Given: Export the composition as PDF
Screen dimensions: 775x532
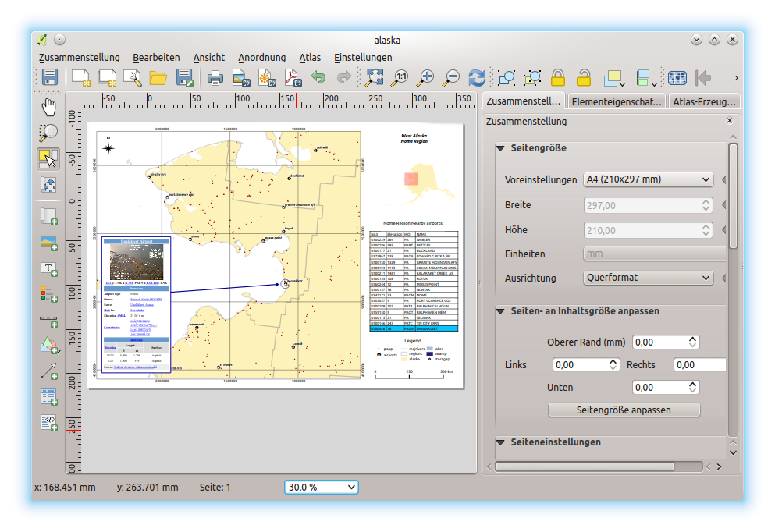Looking at the screenshot, I should point(292,77).
